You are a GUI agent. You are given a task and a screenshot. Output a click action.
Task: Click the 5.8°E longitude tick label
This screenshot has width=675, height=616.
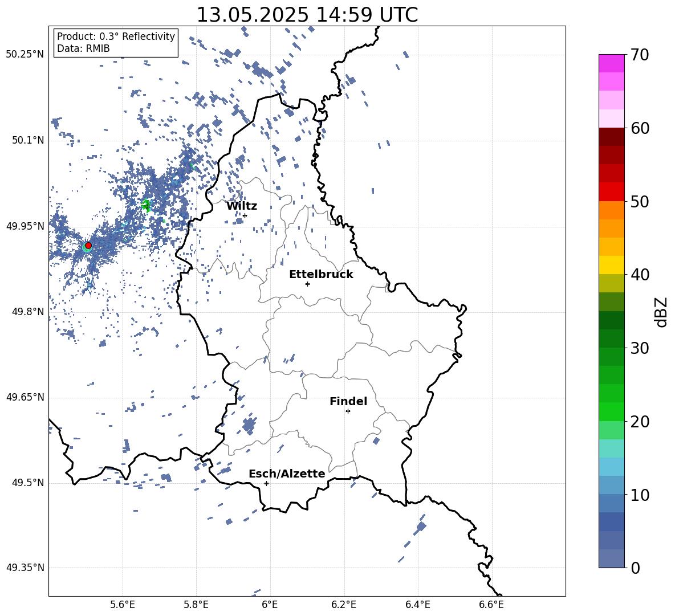click(x=196, y=605)
